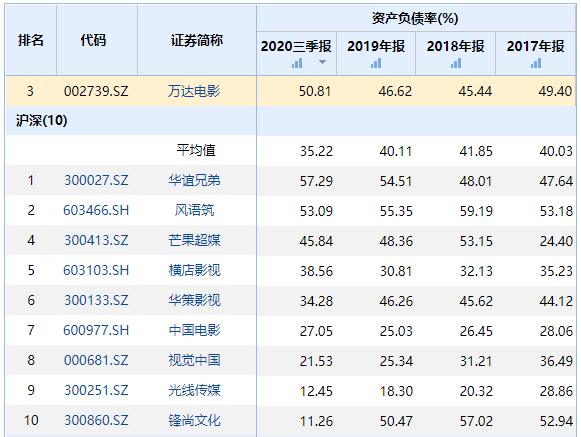Open 万达电影 stock link

194,91
